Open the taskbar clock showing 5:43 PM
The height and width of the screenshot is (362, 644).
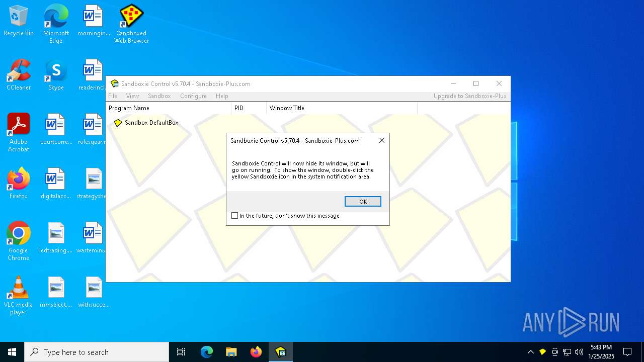tap(601, 352)
